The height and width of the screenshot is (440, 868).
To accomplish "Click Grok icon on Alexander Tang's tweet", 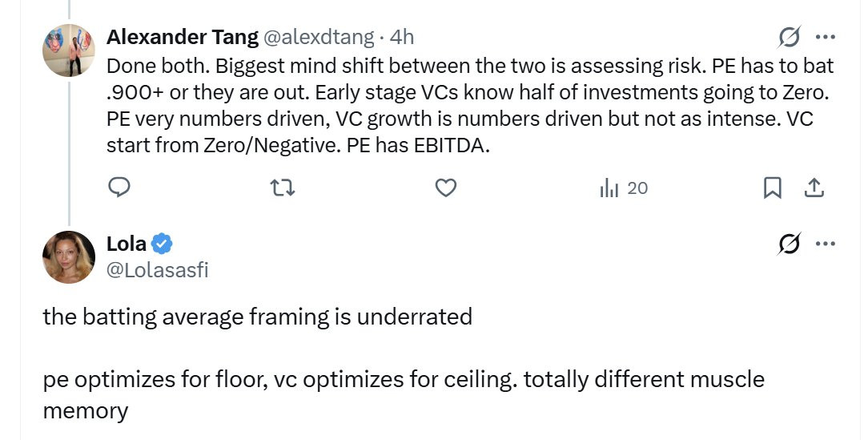I will click(x=789, y=37).
